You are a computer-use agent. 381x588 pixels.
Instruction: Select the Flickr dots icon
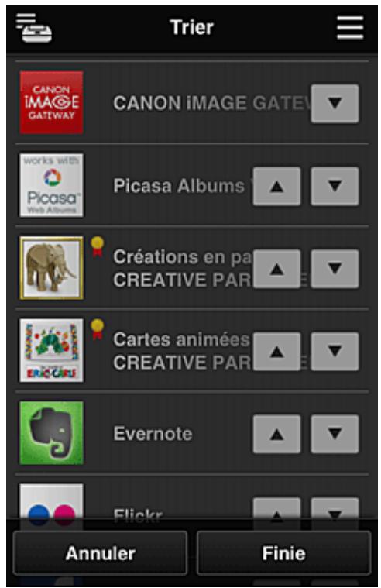click(51, 506)
